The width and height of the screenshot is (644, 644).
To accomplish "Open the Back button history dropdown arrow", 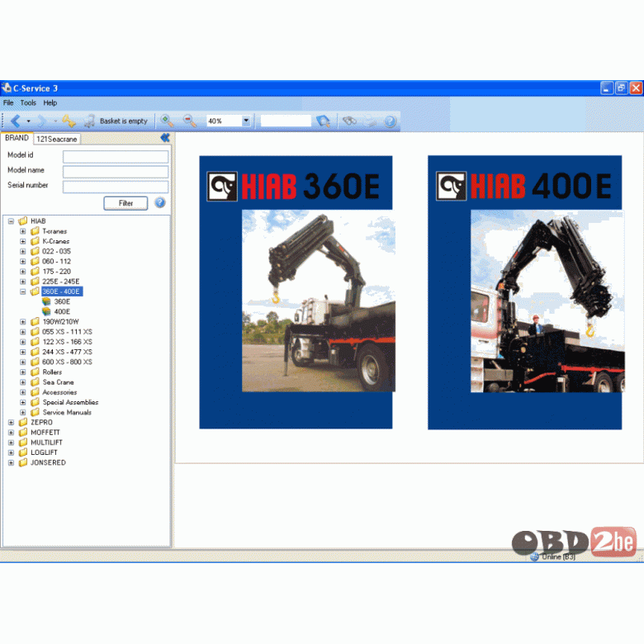I will [28, 121].
